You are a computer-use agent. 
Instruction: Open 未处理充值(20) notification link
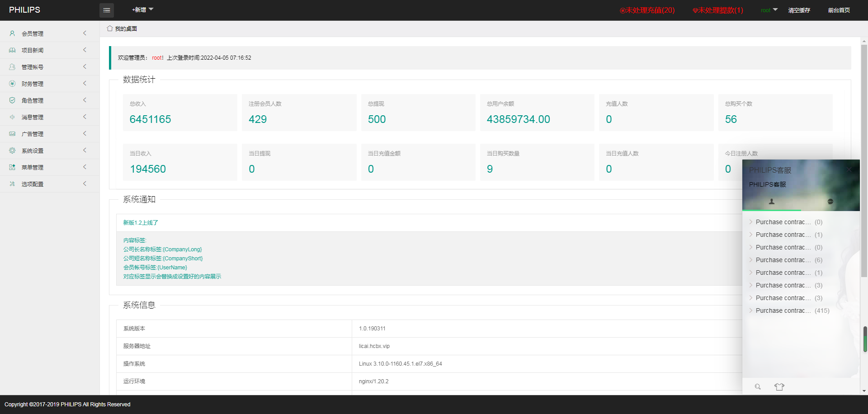tap(647, 10)
